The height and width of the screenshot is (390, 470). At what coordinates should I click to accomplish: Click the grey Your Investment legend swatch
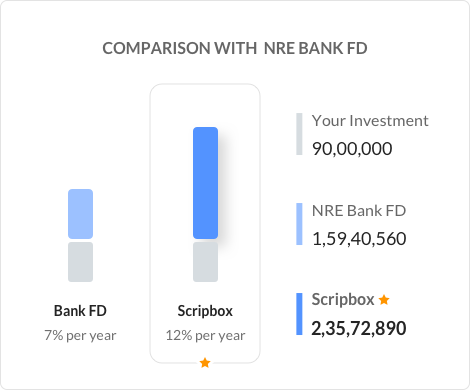coord(299,134)
